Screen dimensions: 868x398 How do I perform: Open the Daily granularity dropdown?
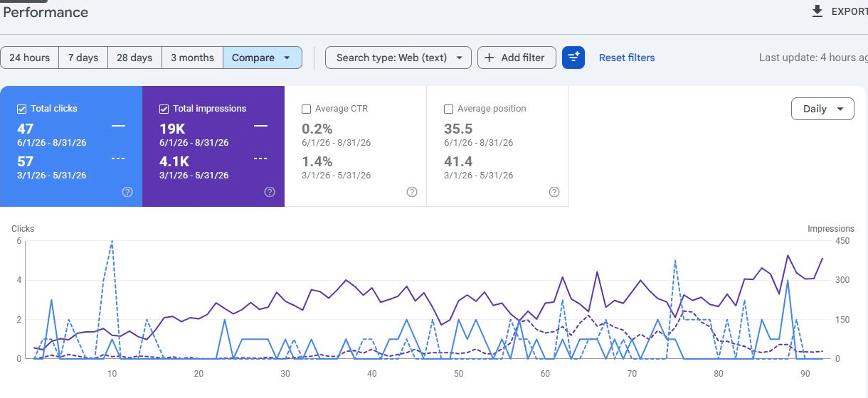(822, 109)
